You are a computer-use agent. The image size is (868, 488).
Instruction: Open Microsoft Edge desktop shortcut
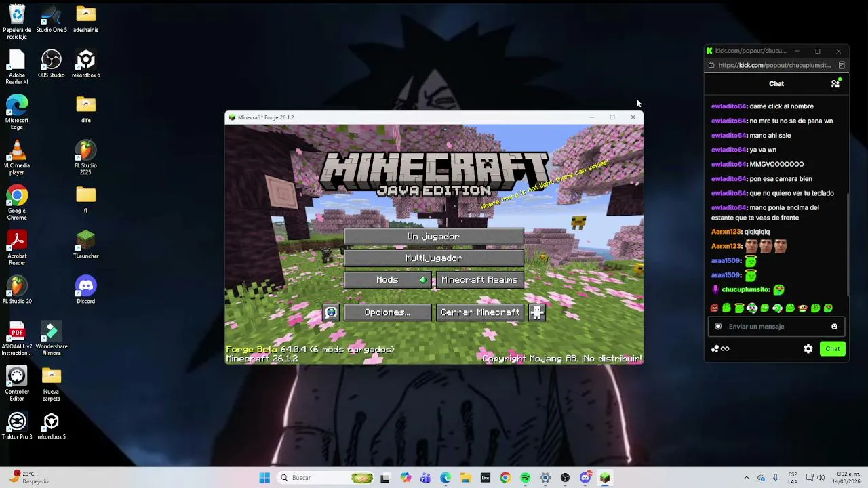coord(17,113)
